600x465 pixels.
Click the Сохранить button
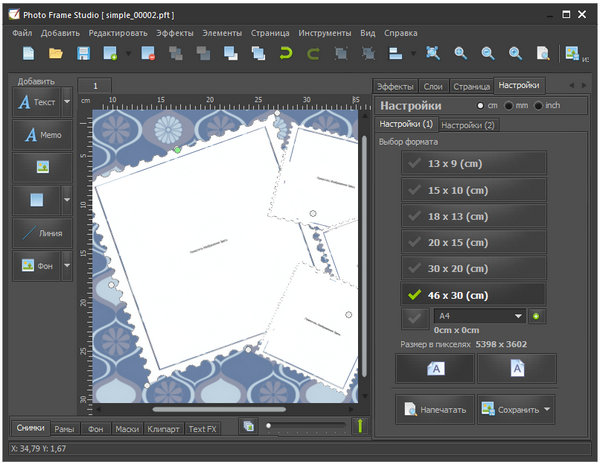point(509,409)
